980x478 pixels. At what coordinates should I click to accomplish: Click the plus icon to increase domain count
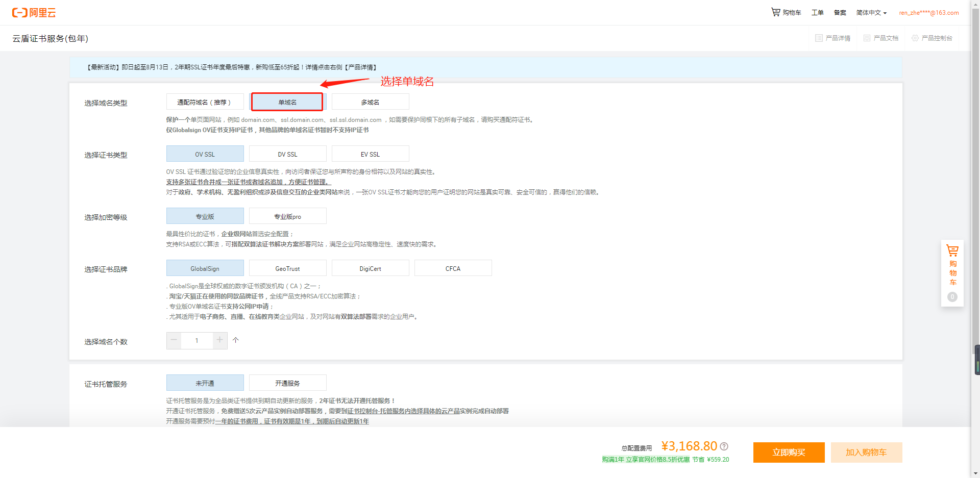219,340
